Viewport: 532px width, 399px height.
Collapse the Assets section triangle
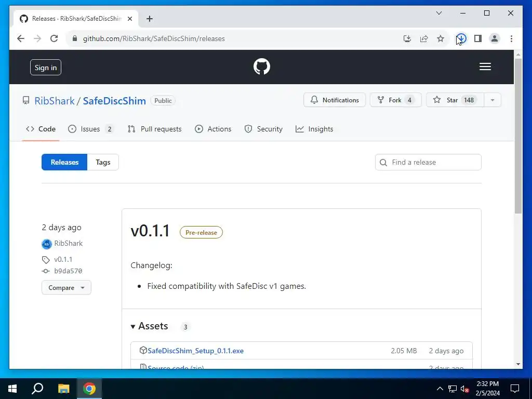click(x=132, y=326)
